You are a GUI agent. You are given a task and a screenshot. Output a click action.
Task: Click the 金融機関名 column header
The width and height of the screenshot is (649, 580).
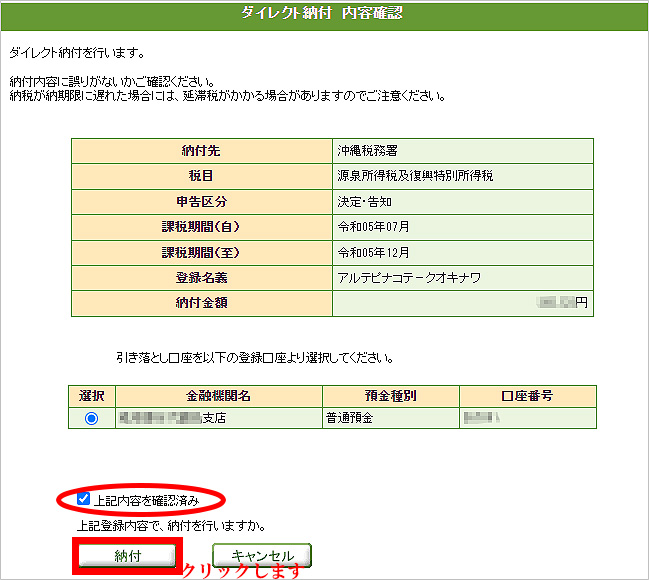[219, 396]
